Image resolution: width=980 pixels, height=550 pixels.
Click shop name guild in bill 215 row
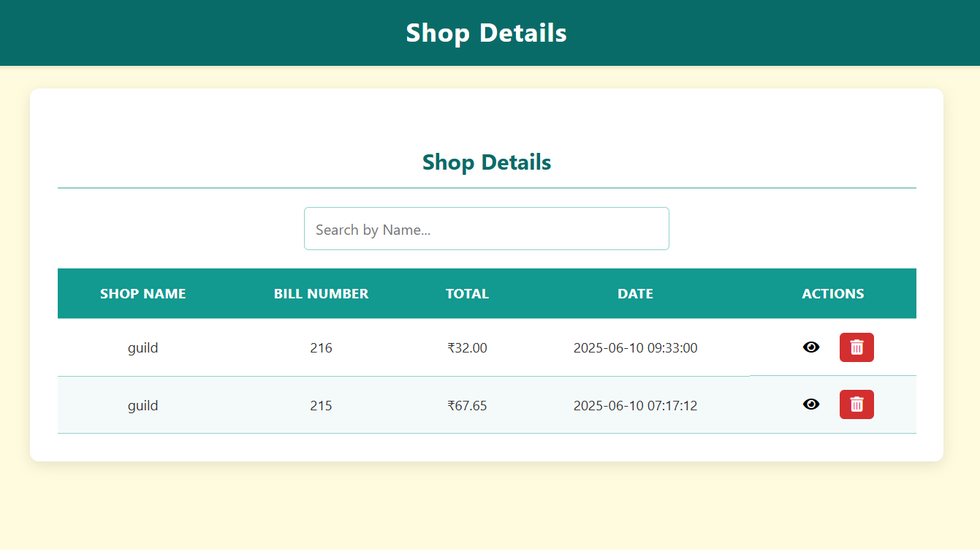point(143,406)
